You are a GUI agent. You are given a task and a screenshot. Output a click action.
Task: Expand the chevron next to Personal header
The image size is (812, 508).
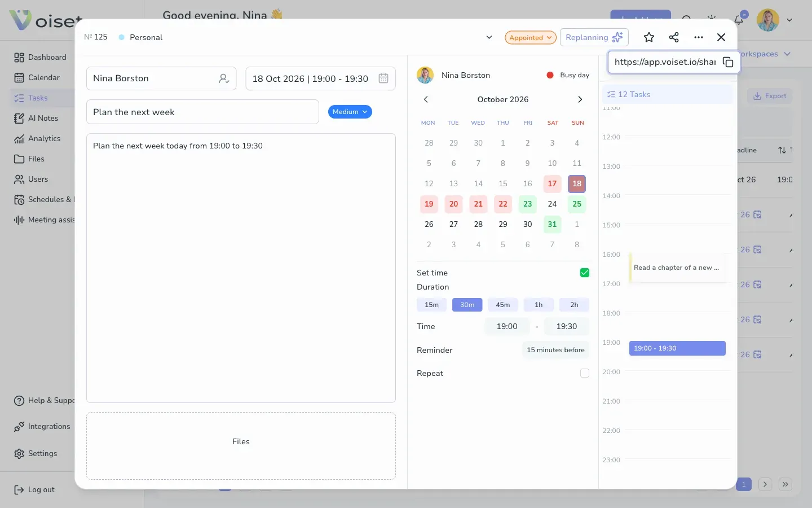pos(489,37)
